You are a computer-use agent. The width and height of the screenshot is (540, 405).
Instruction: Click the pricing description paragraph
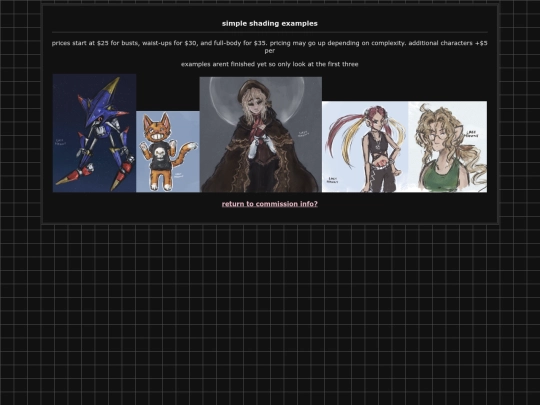(270, 47)
